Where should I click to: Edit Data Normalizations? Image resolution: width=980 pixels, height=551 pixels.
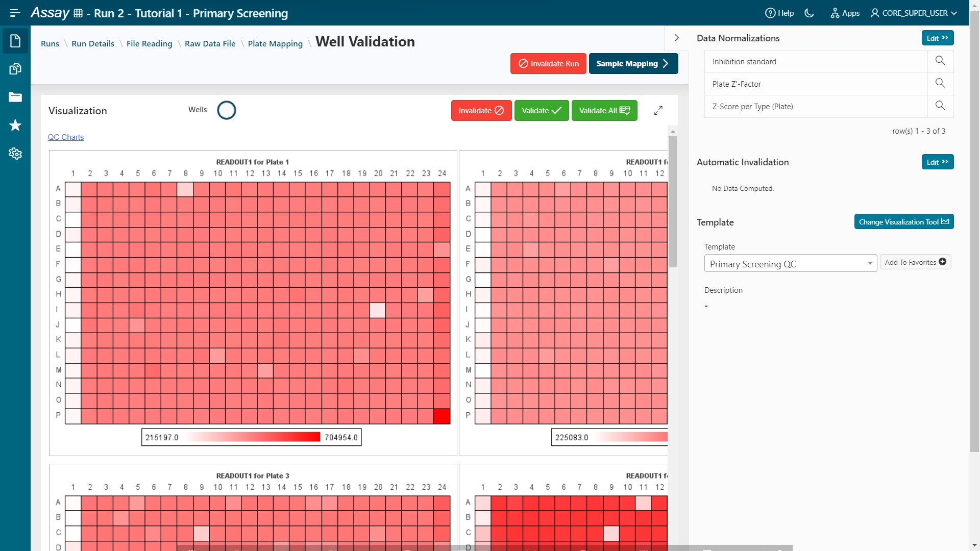[938, 38]
